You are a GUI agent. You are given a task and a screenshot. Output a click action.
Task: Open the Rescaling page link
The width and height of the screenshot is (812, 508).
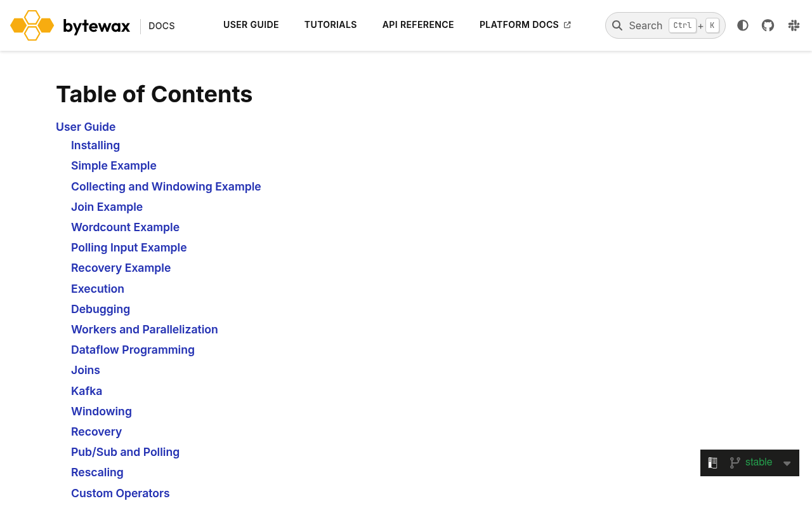point(97,472)
